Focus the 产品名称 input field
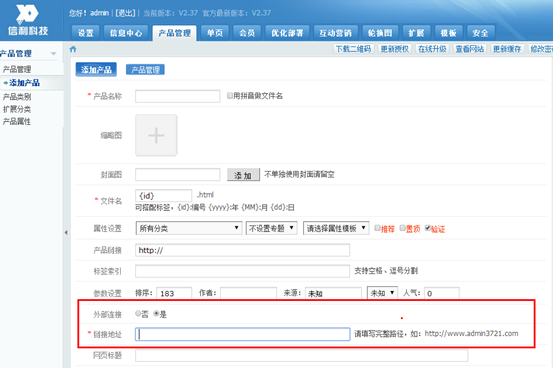This screenshot has height=368, width=553. 178,96
